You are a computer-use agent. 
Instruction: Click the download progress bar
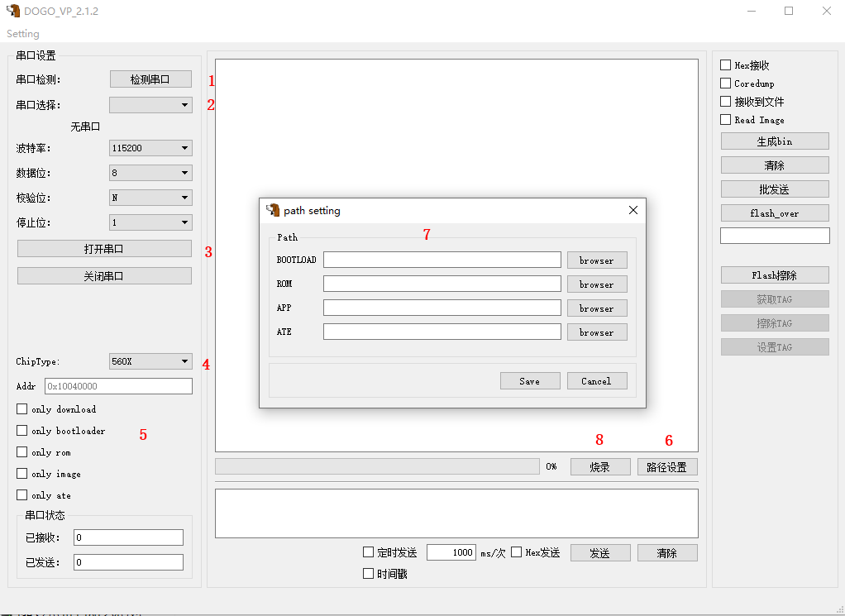(x=377, y=466)
